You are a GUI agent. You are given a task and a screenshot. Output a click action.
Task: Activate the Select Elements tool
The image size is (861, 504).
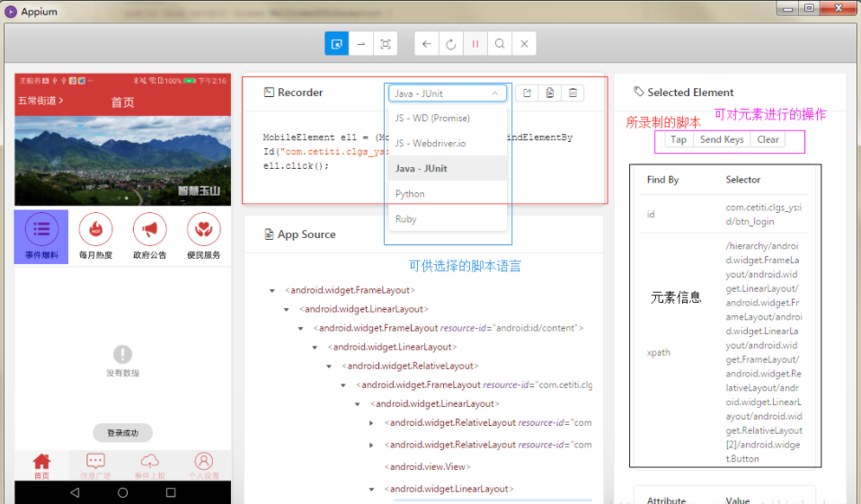point(337,44)
